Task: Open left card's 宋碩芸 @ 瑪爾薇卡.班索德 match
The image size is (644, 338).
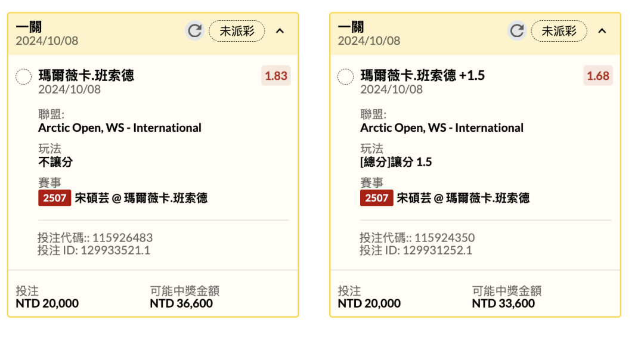Action: tap(141, 198)
